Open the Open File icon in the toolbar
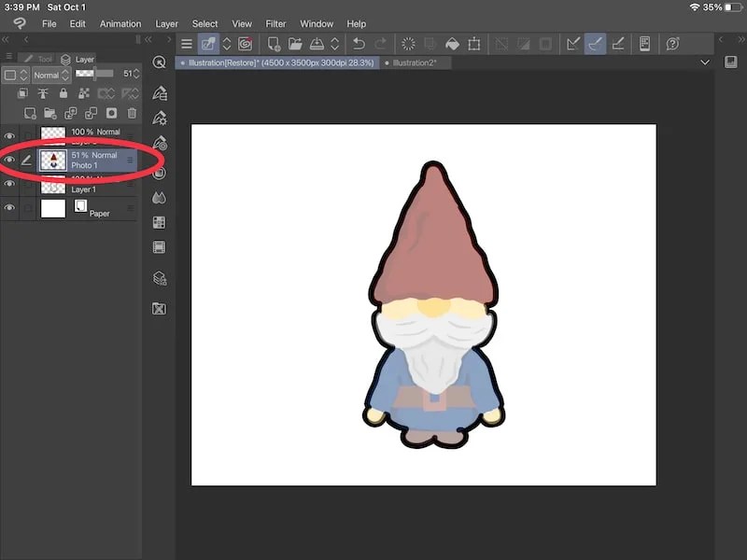Screen dimensions: 747x560 point(296,44)
